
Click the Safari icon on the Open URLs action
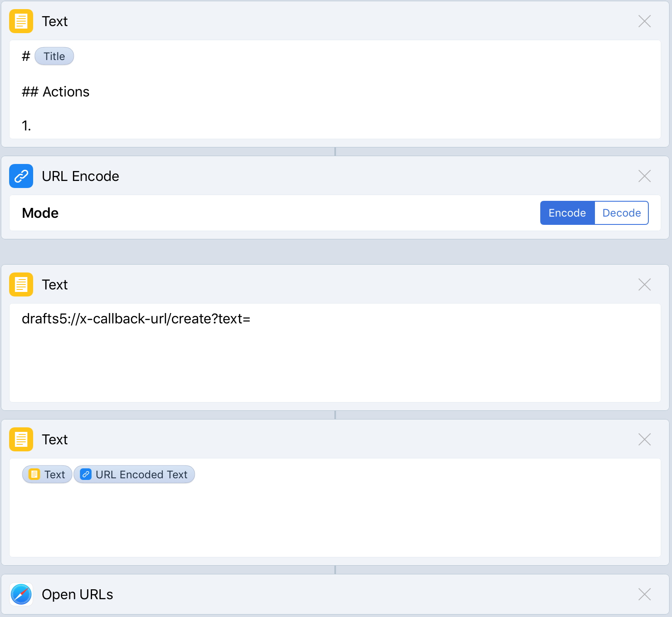click(21, 594)
